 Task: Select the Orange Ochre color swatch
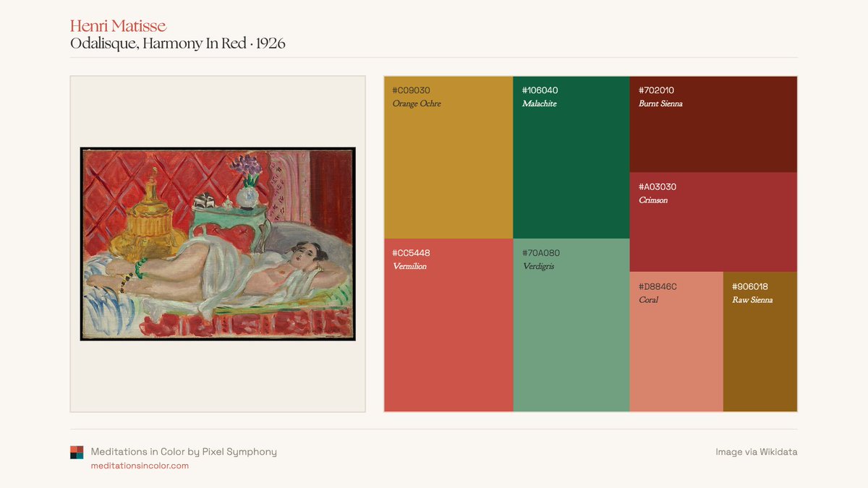point(448,158)
